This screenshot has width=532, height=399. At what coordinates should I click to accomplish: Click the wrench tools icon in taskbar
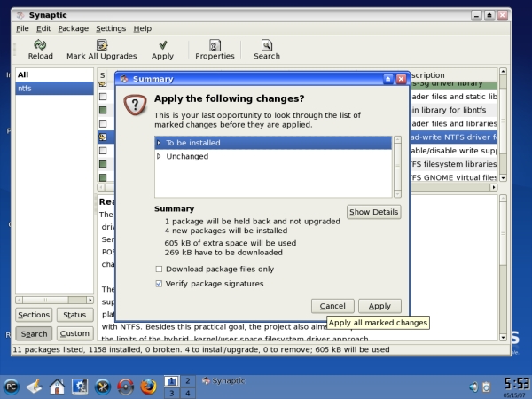[103, 387]
